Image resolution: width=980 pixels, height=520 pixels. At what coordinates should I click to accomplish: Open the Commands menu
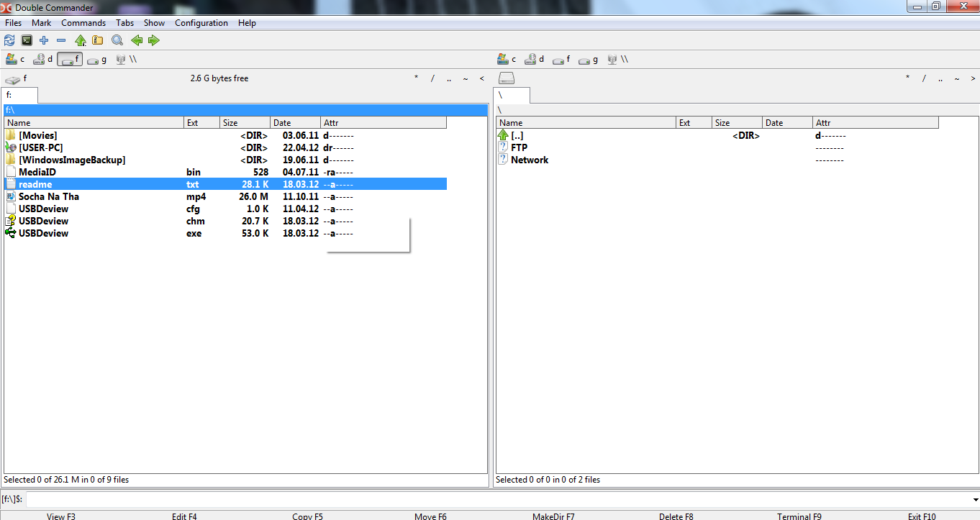tap(83, 23)
